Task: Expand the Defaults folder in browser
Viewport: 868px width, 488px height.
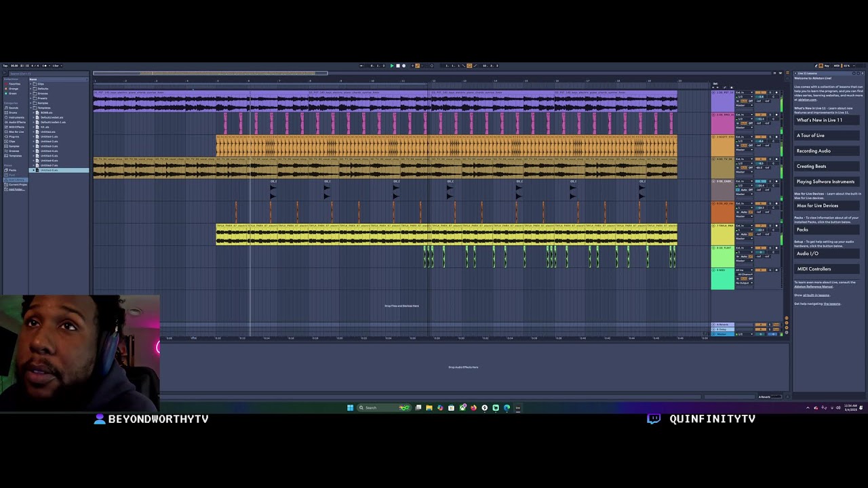Action: coord(31,89)
